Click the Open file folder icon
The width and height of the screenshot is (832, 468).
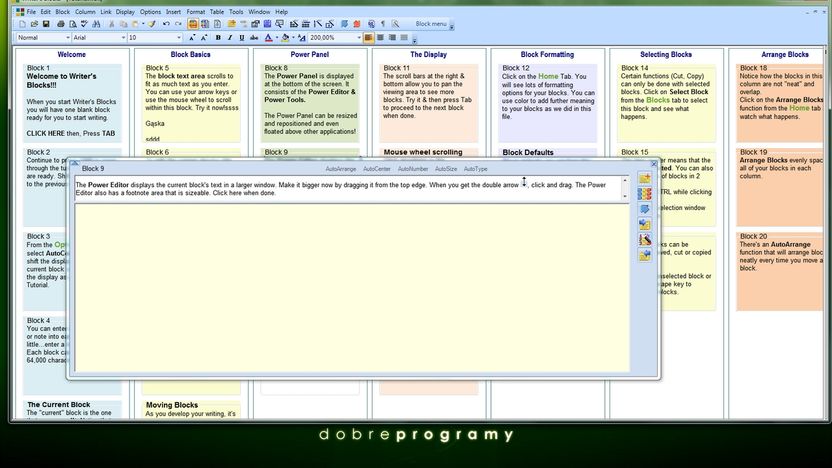coord(34,24)
